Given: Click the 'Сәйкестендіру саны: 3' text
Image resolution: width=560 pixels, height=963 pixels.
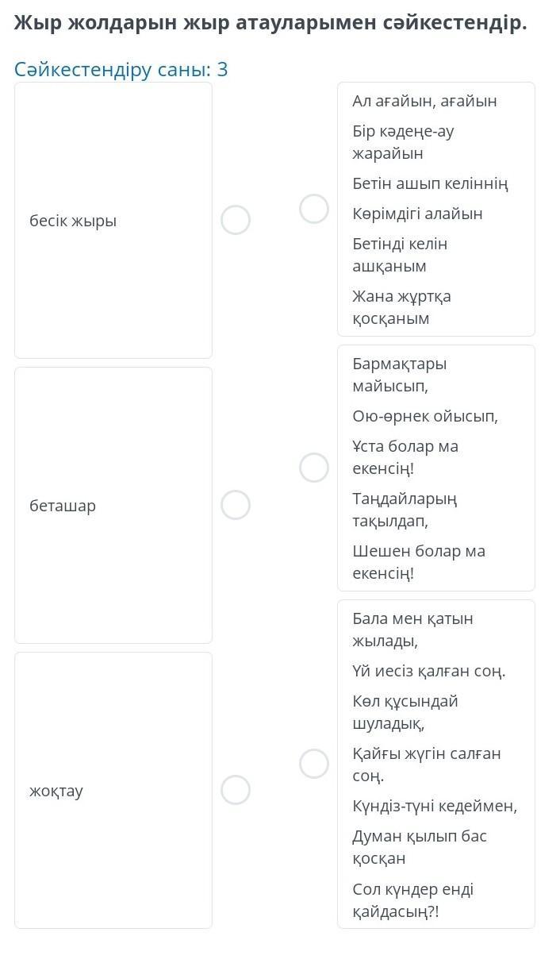Looking at the screenshot, I should click(x=121, y=70).
